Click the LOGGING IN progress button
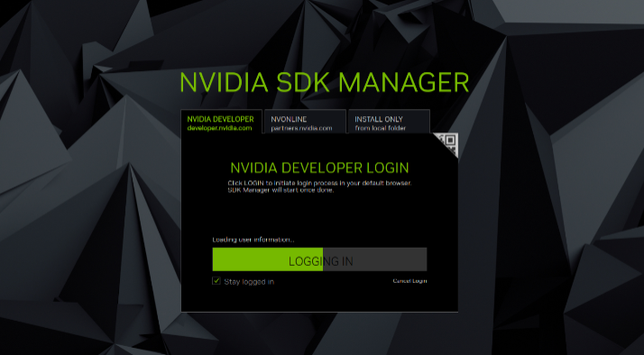 tap(319, 259)
